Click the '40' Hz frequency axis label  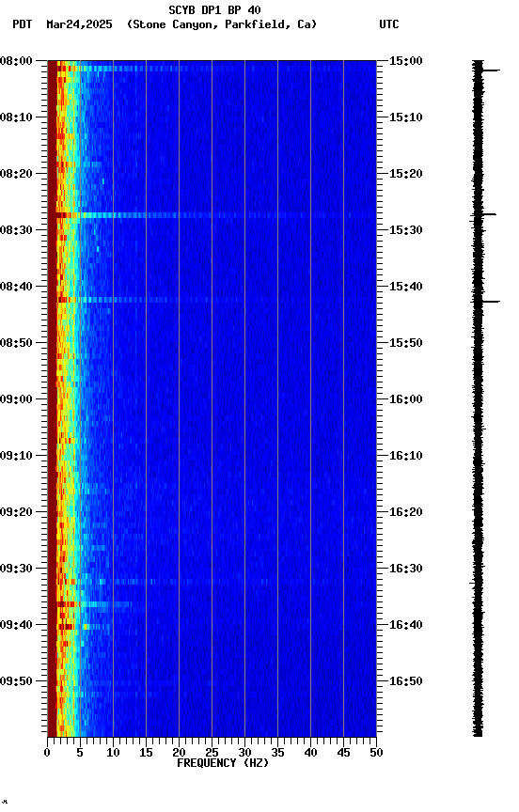pyautogui.click(x=310, y=753)
